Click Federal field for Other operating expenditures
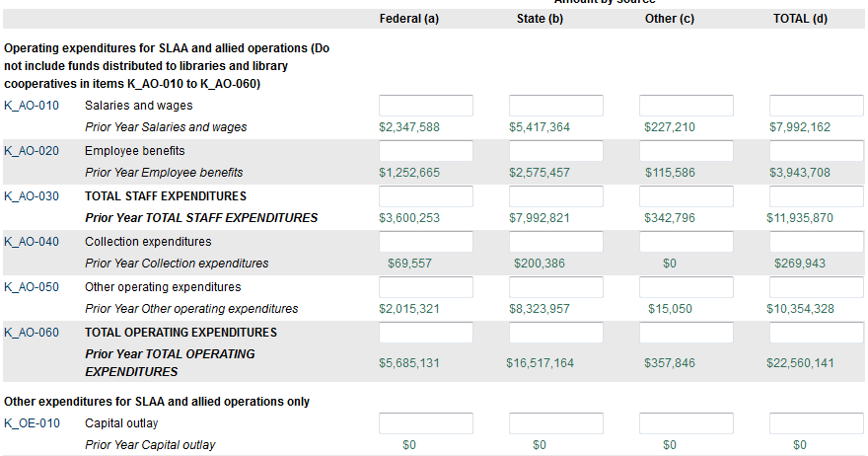This screenshot has height=456, width=868. [x=426, y=287]
